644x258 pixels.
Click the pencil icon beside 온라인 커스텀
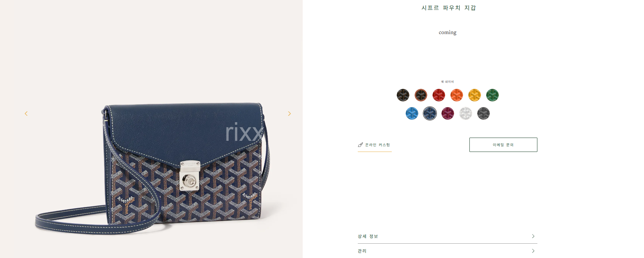coord(360,145)
